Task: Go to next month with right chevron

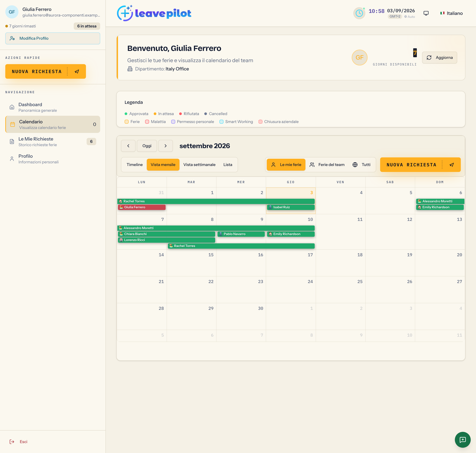Action: tap(166, 146)
